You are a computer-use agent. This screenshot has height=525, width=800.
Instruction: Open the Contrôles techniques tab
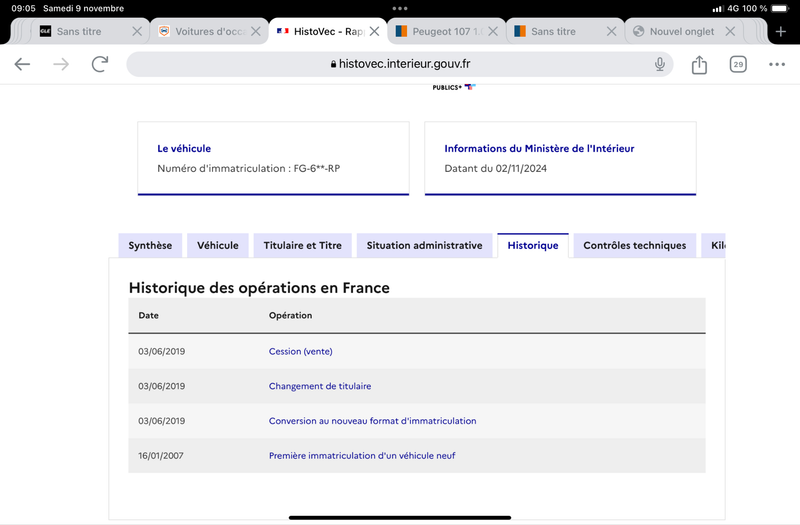pyautogui.click(x=635, y=245)
